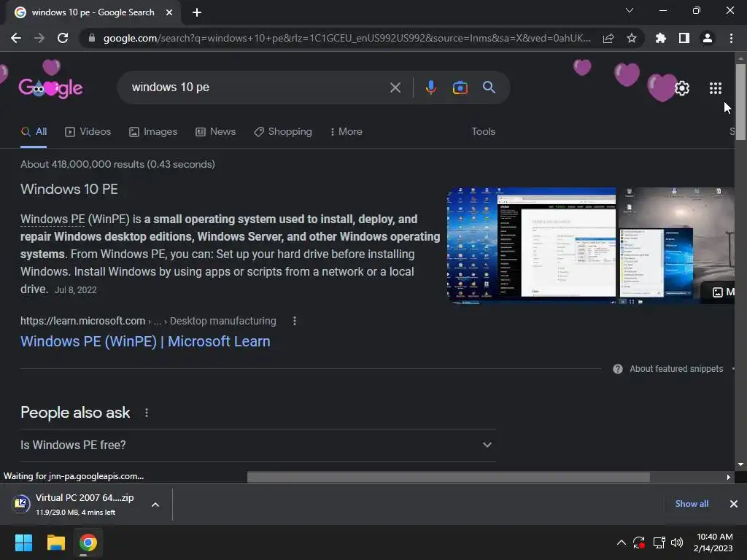Open the Google apps grid
The height and width of the screenshot is (560, 747).
tap(716, 88)
